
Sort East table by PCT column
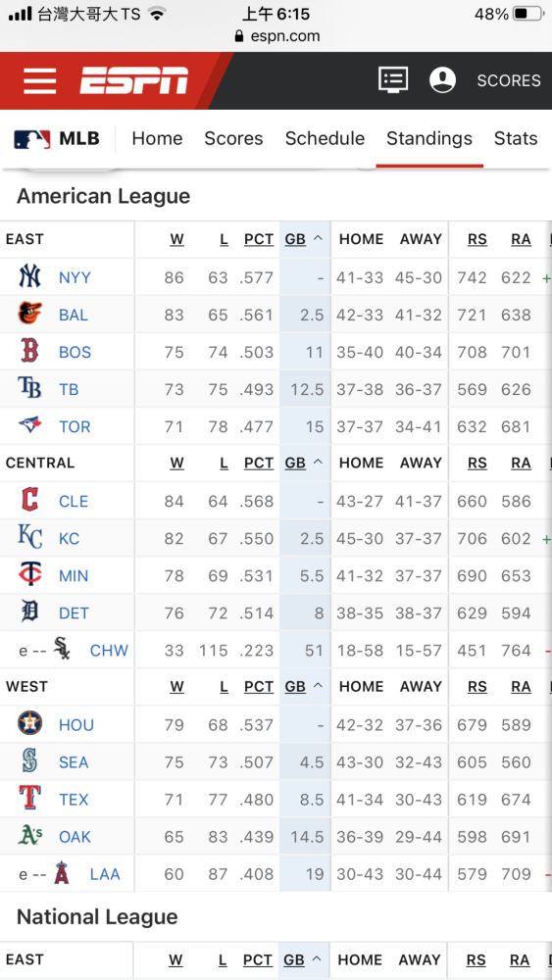259,239
